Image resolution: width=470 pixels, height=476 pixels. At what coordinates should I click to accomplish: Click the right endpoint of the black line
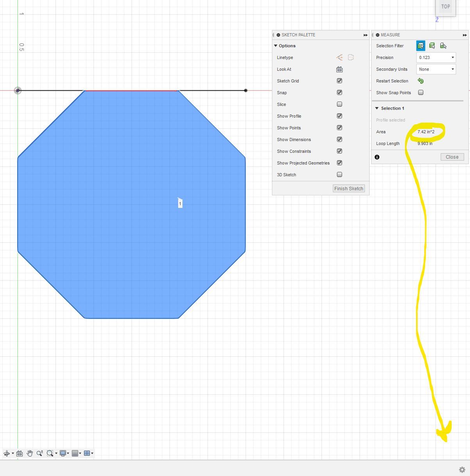(x=246, y=91)
